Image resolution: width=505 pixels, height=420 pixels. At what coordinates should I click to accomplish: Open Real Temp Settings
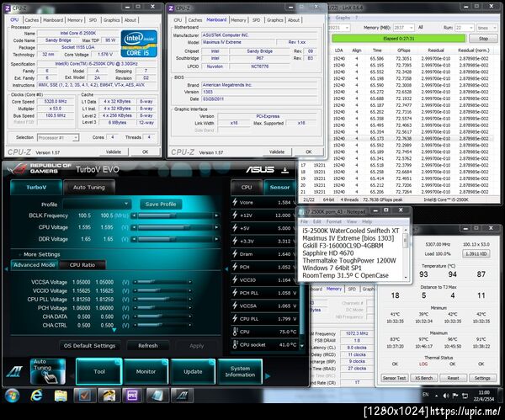pyautogui.click(x=482, y=378)
